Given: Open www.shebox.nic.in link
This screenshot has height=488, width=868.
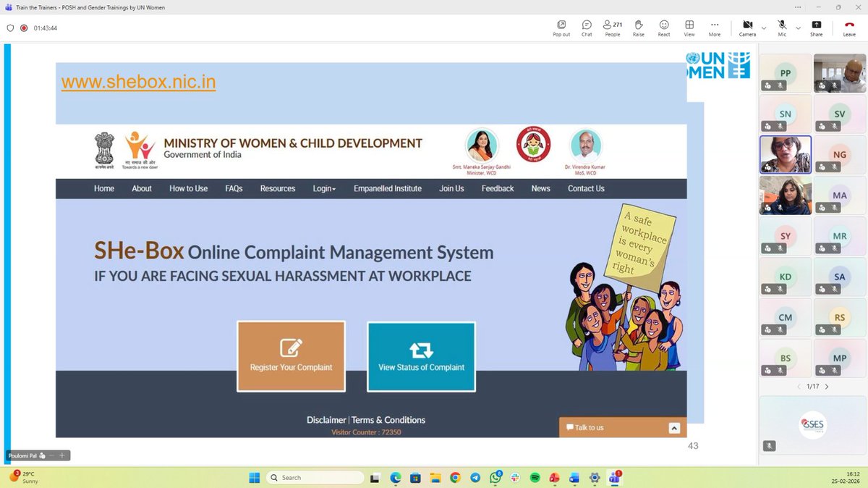Looking at the screenshot, I should point(138,82).
